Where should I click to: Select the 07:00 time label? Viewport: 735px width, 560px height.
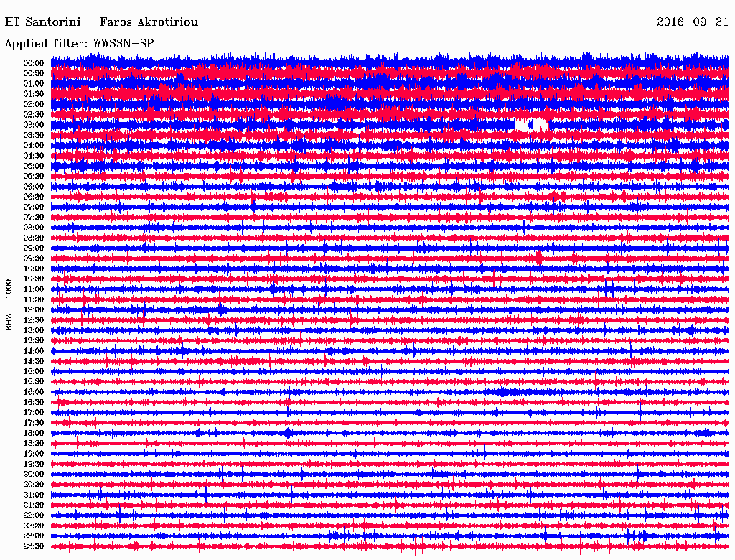pyautogui.click(x=33, y=207)
